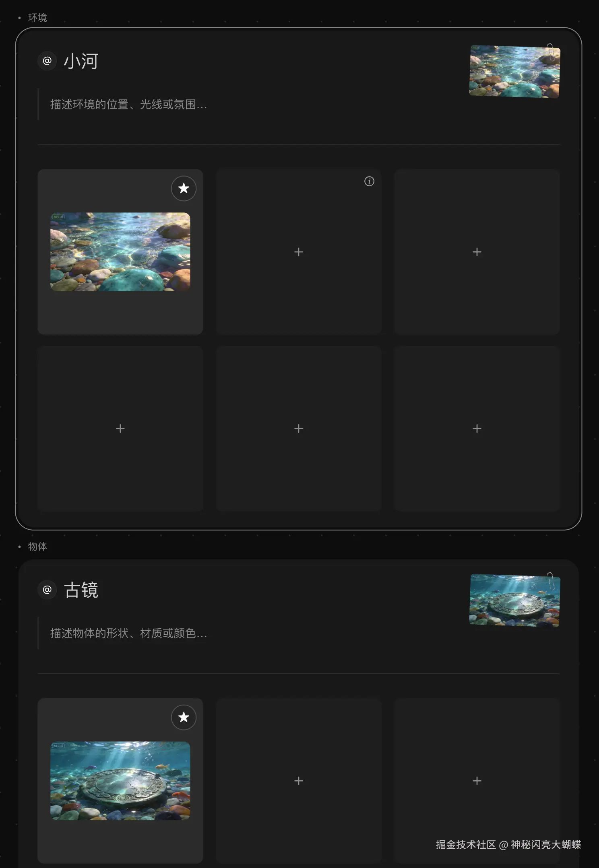Viewport: 599px width, 868px height.
Task: Open the info icon in the 小河 grid
Action: (369, 181)
